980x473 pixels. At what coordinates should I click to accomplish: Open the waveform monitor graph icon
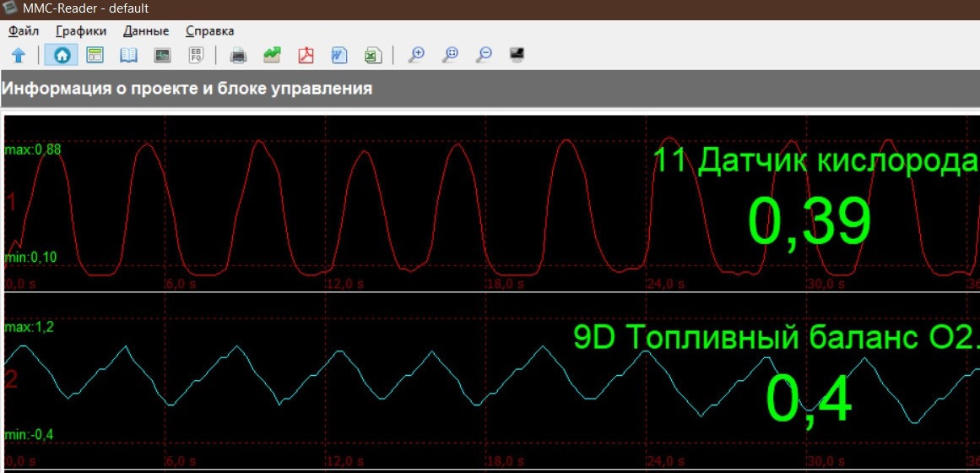163,55
